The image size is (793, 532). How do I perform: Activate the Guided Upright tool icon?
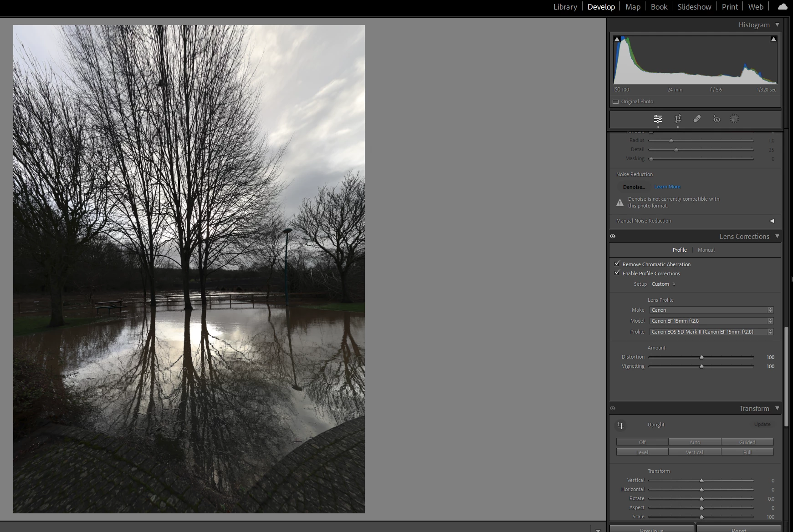pyautogui.click(x=620, y=425)
